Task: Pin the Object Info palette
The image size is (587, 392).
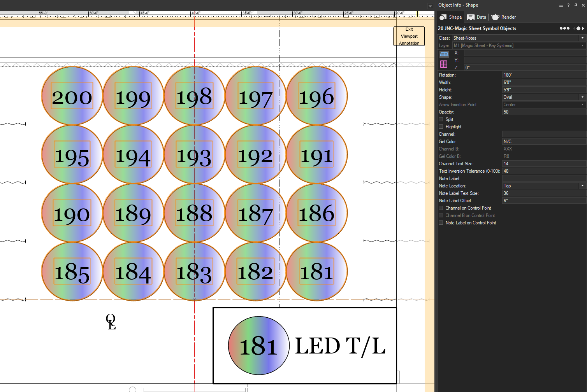Action: pos(576,5)
